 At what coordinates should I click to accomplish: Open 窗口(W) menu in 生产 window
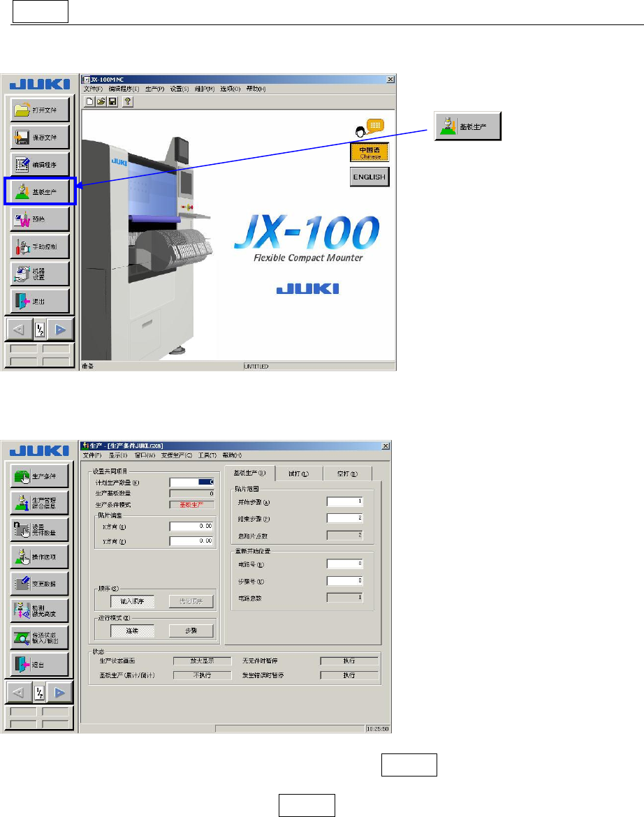click(x=145, y=455)
